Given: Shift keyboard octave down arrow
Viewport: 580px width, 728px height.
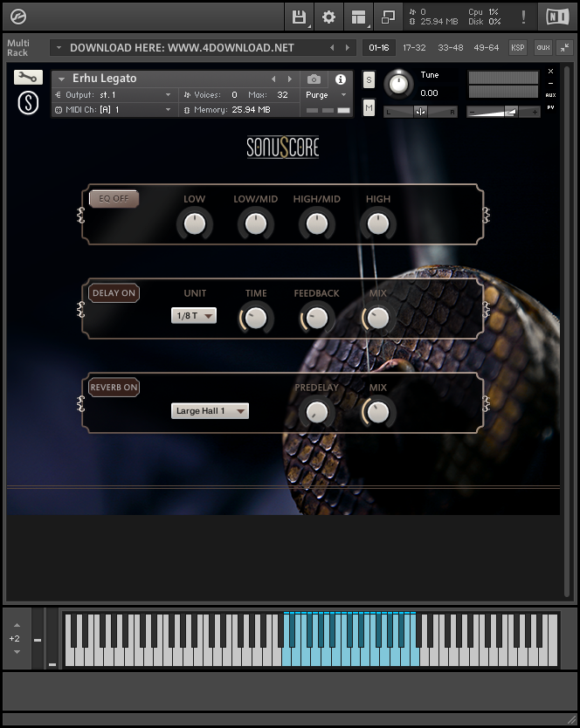Looking at the screenshot, I should (x=17, y=652).
